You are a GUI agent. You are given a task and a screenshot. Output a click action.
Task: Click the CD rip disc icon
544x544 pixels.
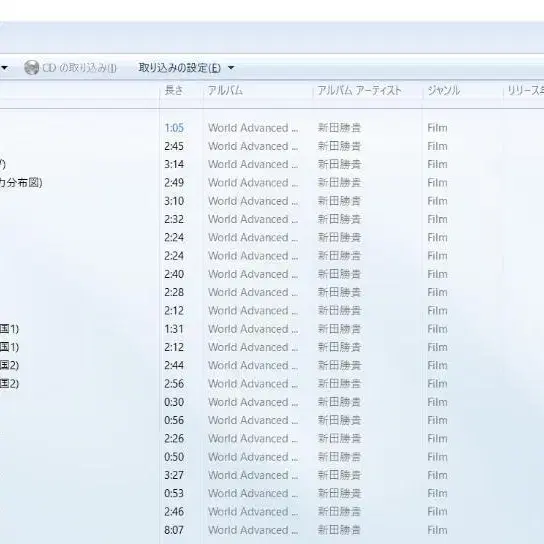click(32, 67)
